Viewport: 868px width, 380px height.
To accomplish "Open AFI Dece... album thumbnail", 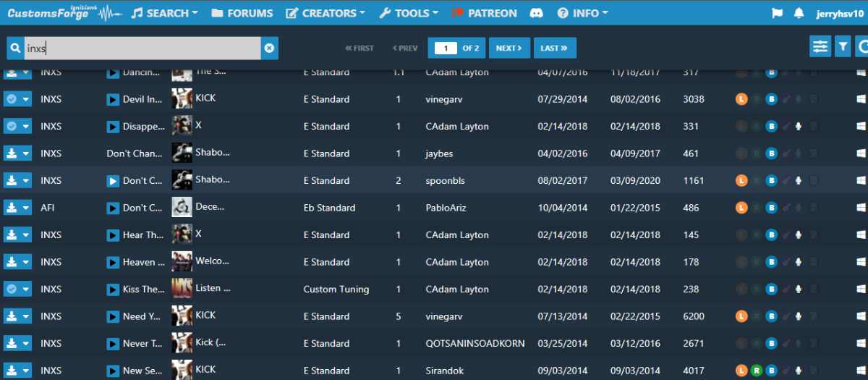I will click(x=182, y=207).
